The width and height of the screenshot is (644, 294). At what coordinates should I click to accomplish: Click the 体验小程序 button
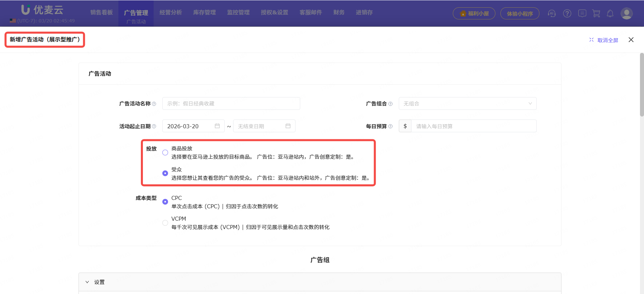tap(520, 13)
